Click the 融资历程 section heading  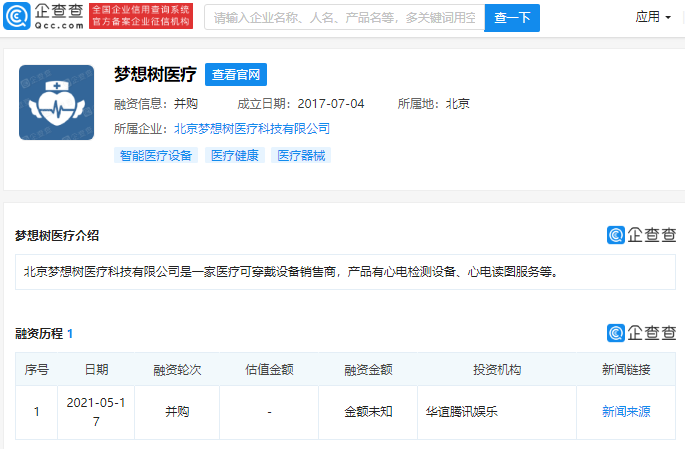point(39,333)
